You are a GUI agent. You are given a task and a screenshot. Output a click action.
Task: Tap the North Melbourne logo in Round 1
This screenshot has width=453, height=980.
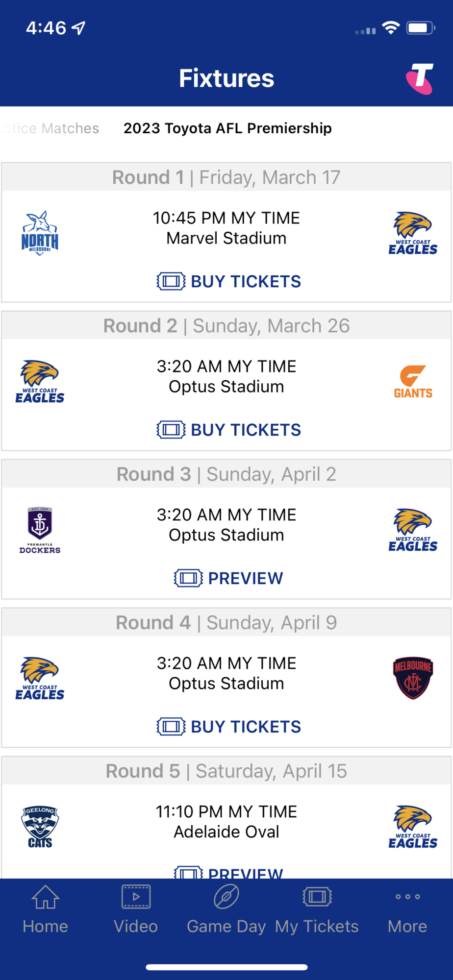40,233
